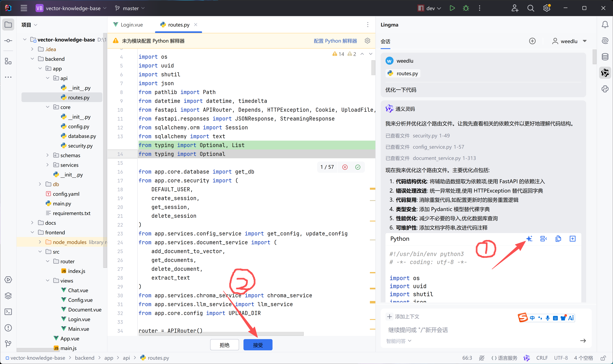This screenshot has height=364, width=613.
Task: Open the Problems tool window icon
Action: 8,328
